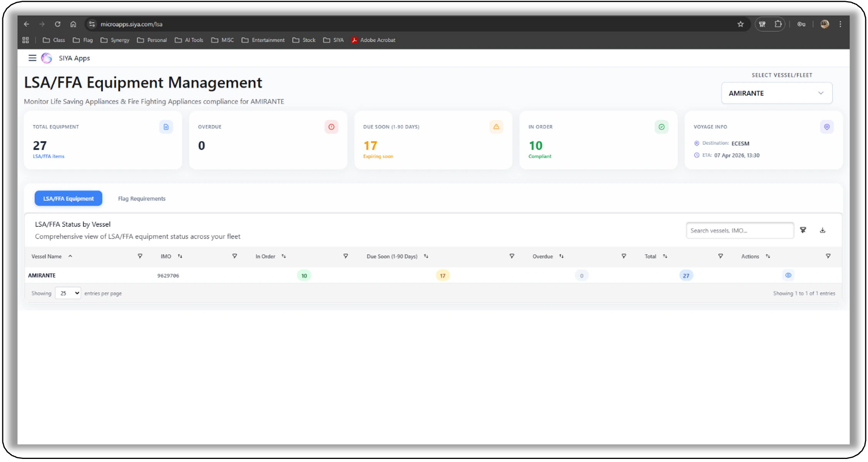Click the green In Order badge 10
This screenshot has width=868, height=462.
(x=304, y=276)
